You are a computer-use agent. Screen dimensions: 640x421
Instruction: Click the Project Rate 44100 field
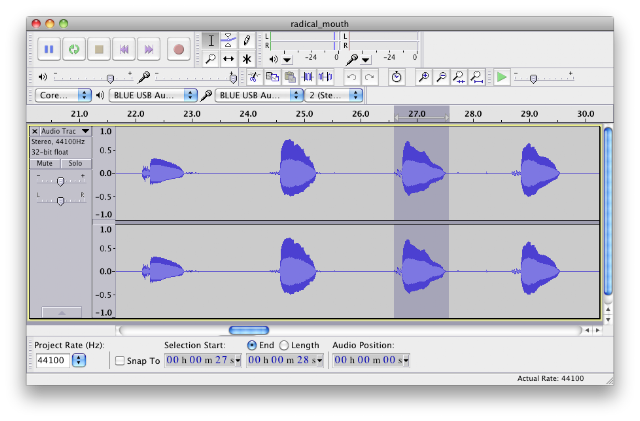coord(52,361)
